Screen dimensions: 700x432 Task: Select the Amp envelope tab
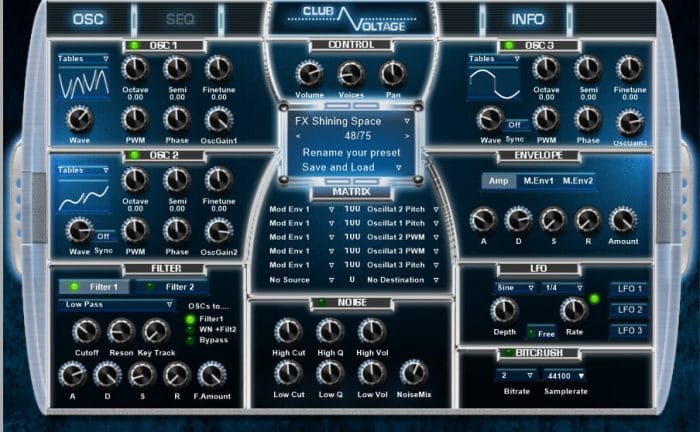pos(498,181)
